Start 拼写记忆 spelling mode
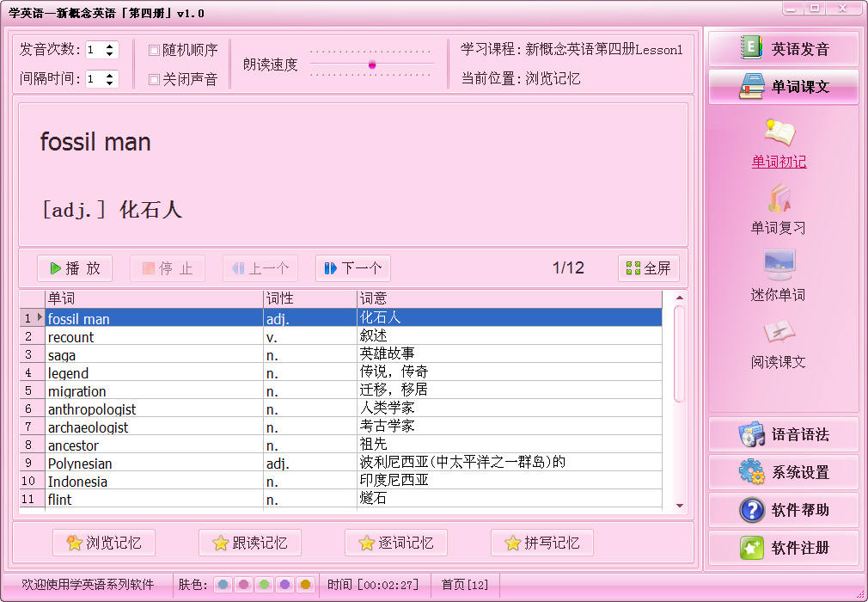 (x=542, y=543)
